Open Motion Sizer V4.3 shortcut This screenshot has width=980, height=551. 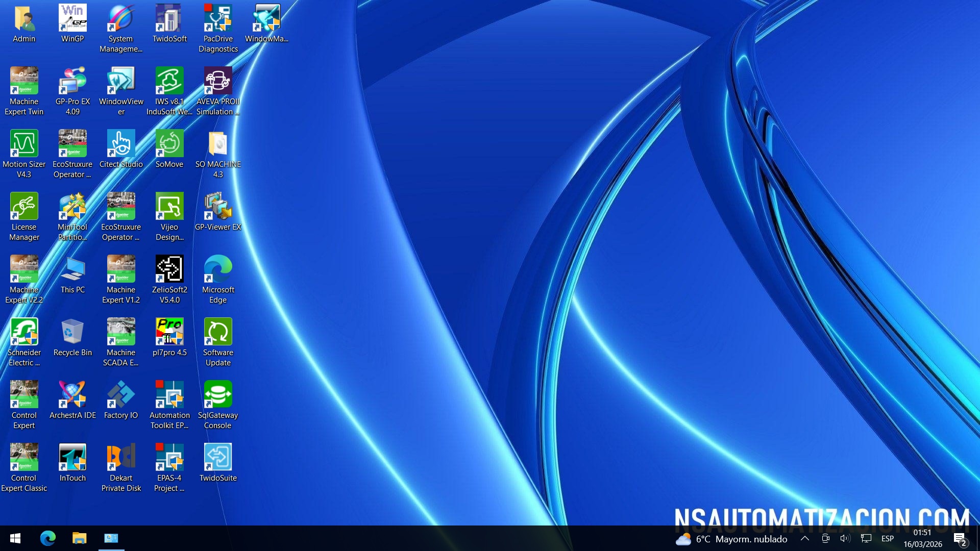pyautogui.click(x=24, y=155)
